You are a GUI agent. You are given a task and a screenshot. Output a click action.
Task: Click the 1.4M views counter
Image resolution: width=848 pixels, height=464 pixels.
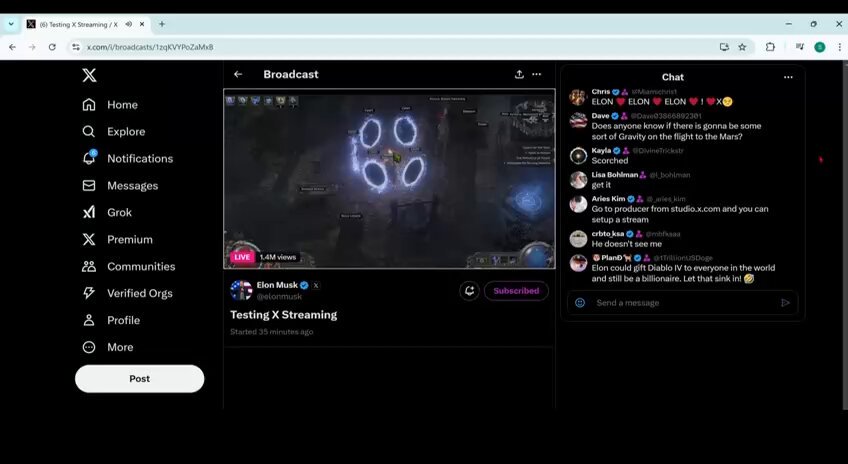[277, 257]
